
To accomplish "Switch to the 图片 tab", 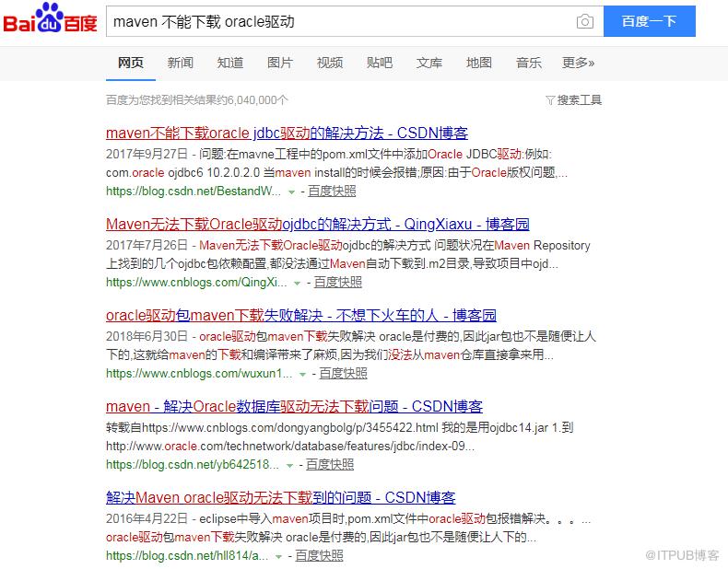I will click(280, 63).
